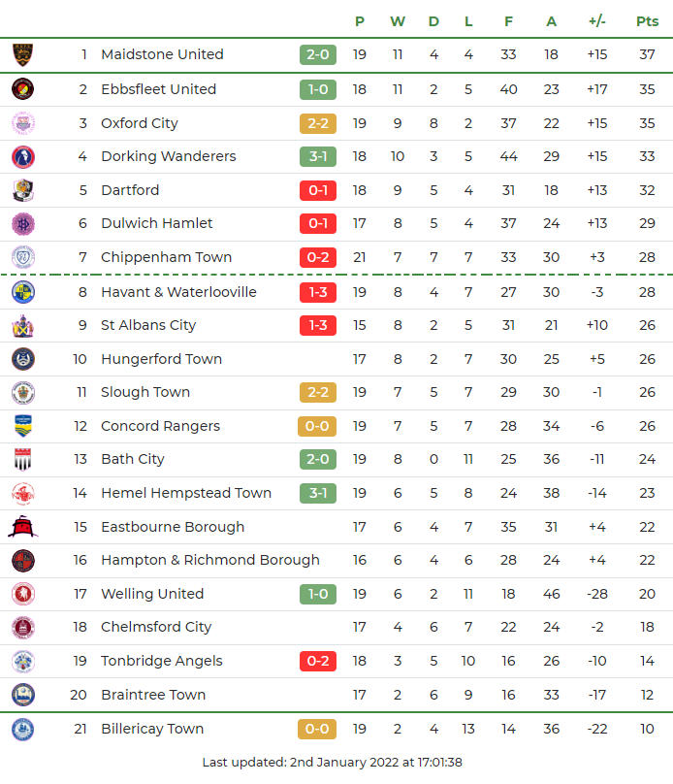
Task: Click the Dulwich Hamlet club crest
Action: pos(22,223)
